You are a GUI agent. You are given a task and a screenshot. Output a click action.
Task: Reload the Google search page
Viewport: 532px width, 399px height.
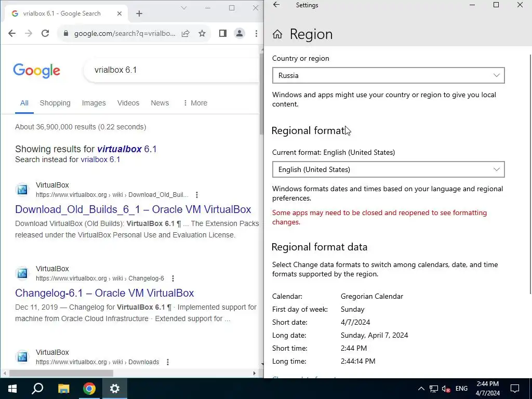click(45, 33)
